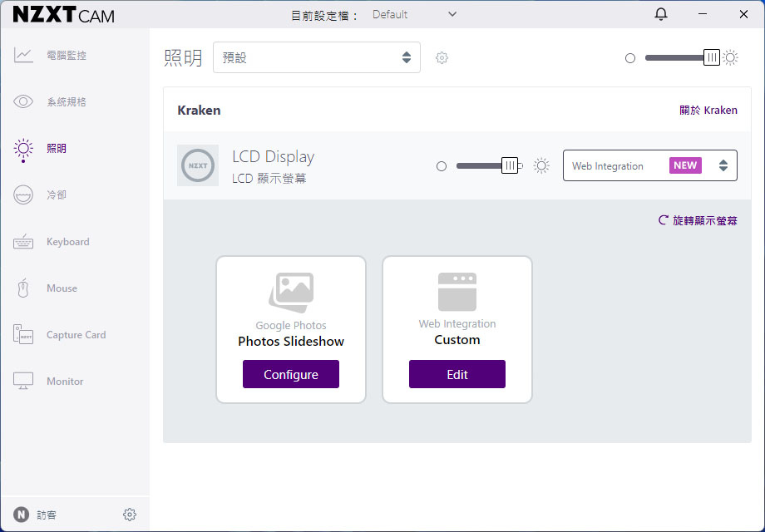Click the NZXT CAM logo
This screenshot has height=532, width=765.
pos(64,15)
